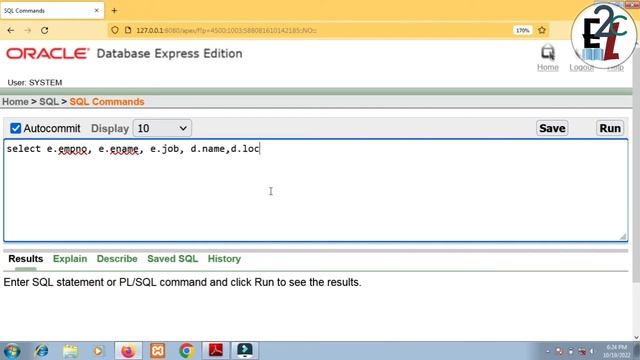The image size is (640, 360).
Task: Click the SQL breadcrumb link
Action: [x=49, y=102]
